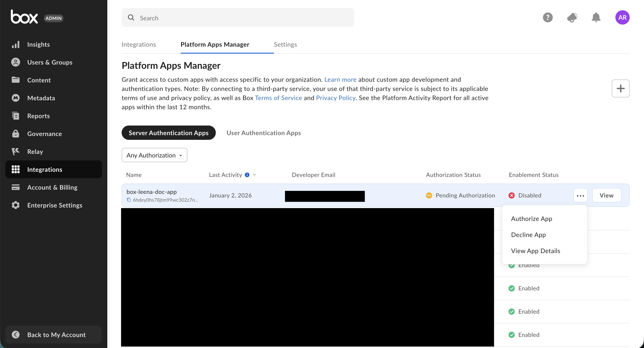Select Authorize App from the menu

532,219
